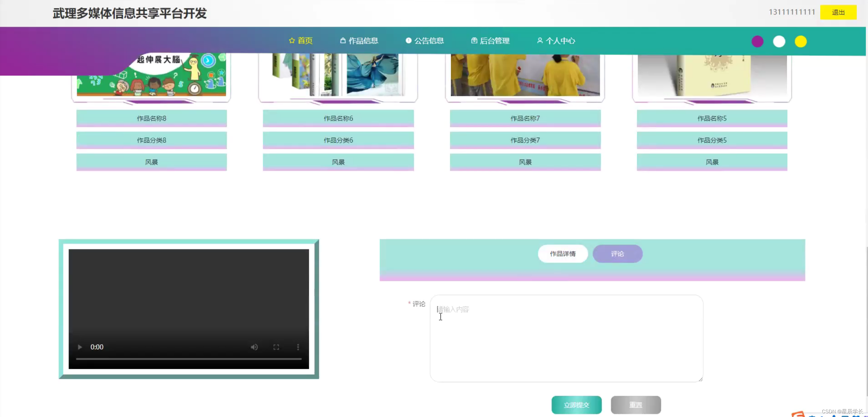Open 个人中心 with the user icon
This screenshot has width=868, height=417.
[x=556, y=41]
